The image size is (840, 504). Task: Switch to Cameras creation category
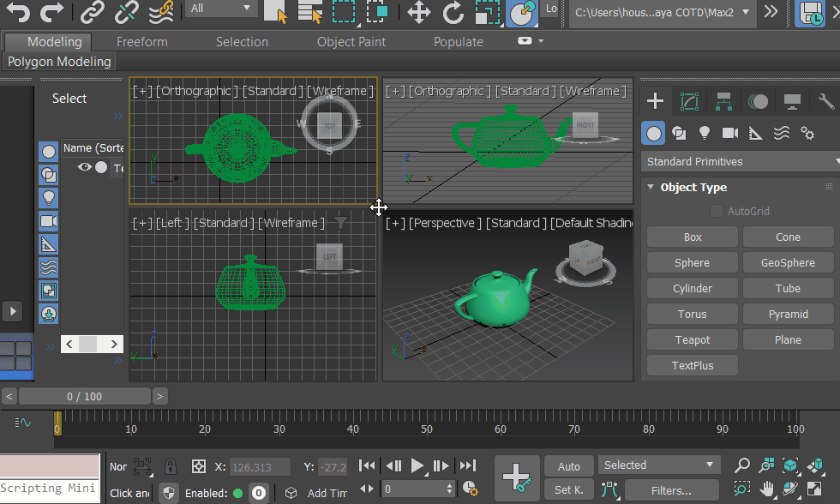tap(730, 133)
